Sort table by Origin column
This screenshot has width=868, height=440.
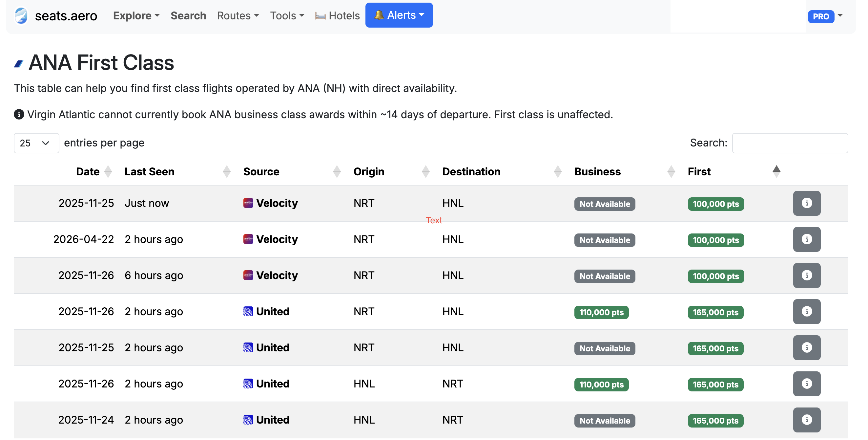coord(425,172)
